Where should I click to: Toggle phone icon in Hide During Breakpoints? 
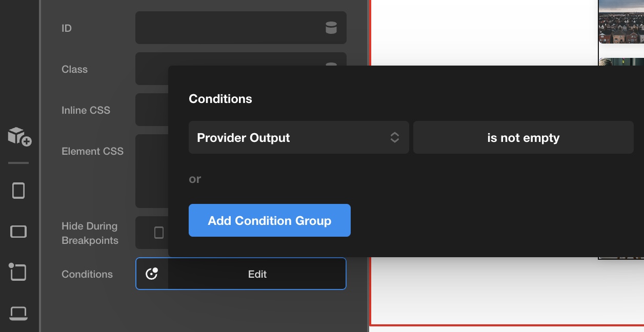159,233
